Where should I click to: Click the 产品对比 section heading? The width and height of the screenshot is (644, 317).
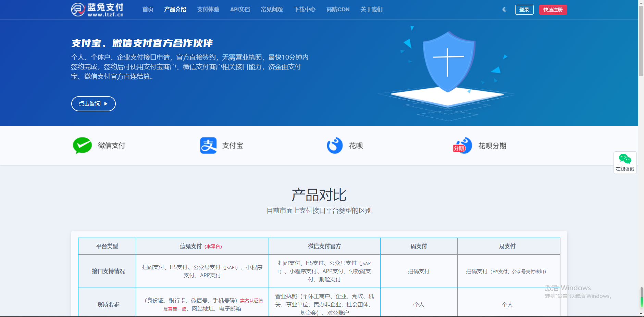coord(319,195)
